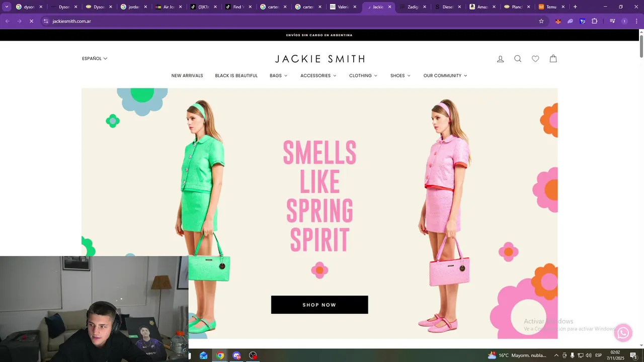Open the wishlist heart icon
This screenshot has width=644, height=362.
(535, 59)
